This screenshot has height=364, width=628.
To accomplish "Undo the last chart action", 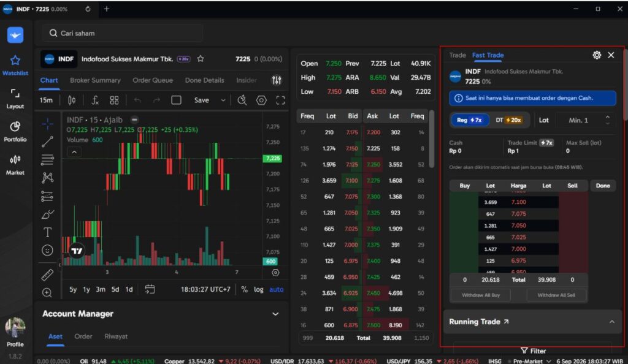I will 137,100.
